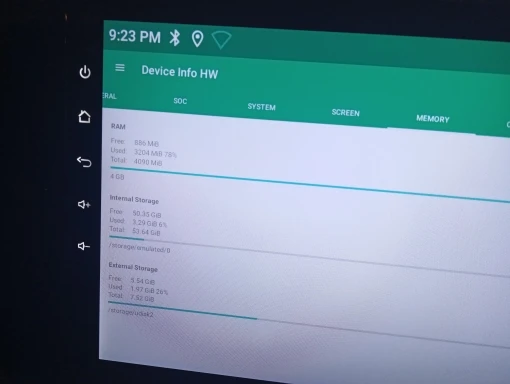Select the MEMORY tab

pyautogui.click(x=433, y=119)
